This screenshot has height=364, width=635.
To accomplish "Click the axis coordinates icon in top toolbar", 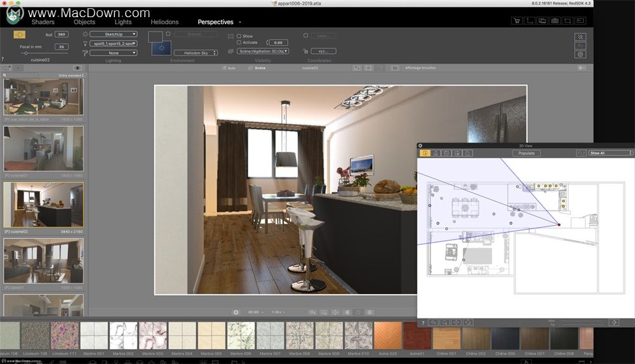I will pos(530,21).
